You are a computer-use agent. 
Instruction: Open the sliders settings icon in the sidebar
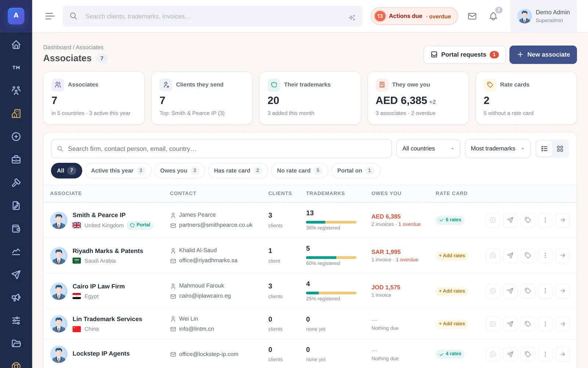[16, 321]
